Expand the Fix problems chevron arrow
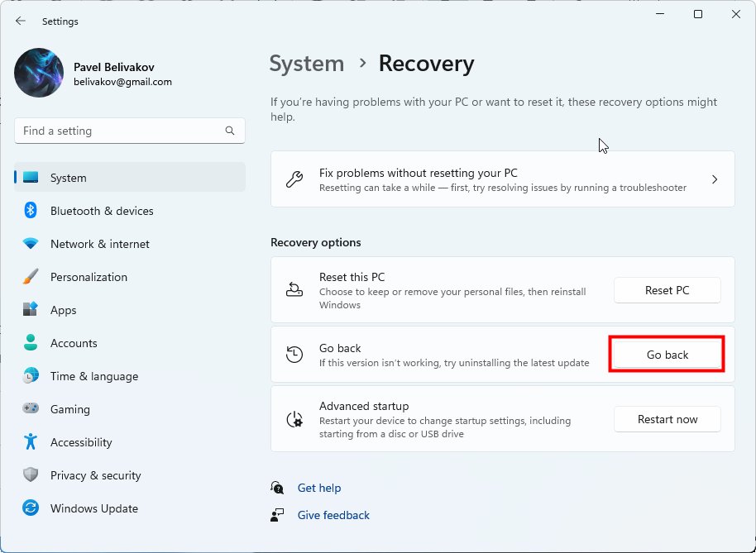 pyautogui.click(x=715, y=179)
